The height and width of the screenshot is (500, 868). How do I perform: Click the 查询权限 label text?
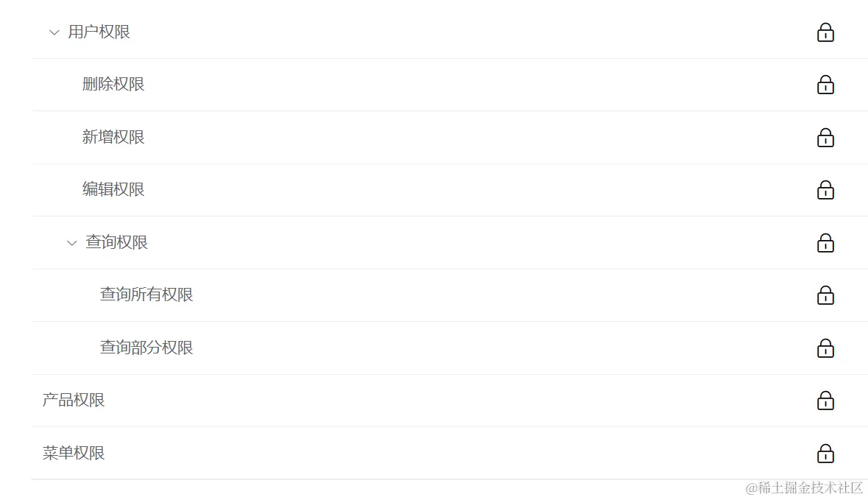point(116,243)
